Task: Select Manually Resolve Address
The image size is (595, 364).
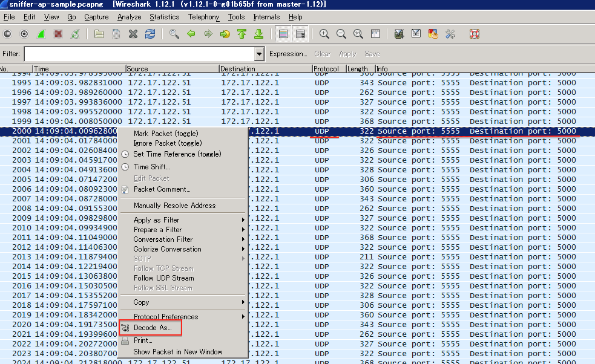Action: [x=174, y=206]
